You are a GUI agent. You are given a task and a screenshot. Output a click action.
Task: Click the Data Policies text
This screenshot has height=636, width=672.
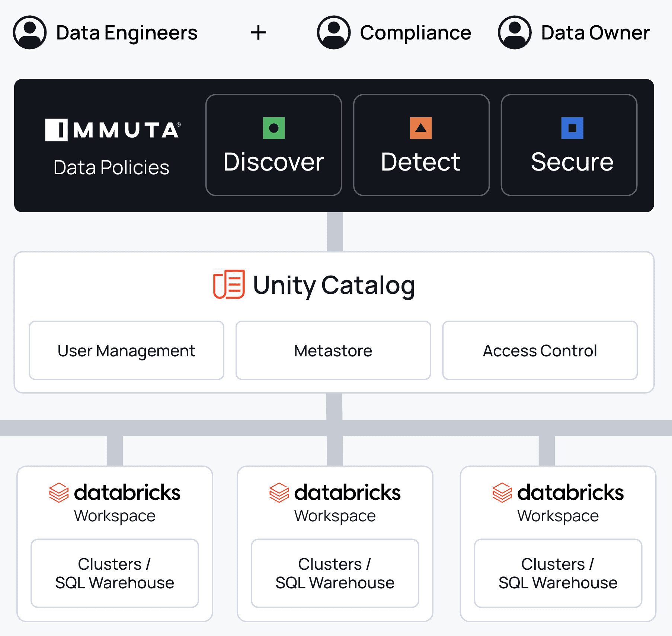click(x=111, y=167)
